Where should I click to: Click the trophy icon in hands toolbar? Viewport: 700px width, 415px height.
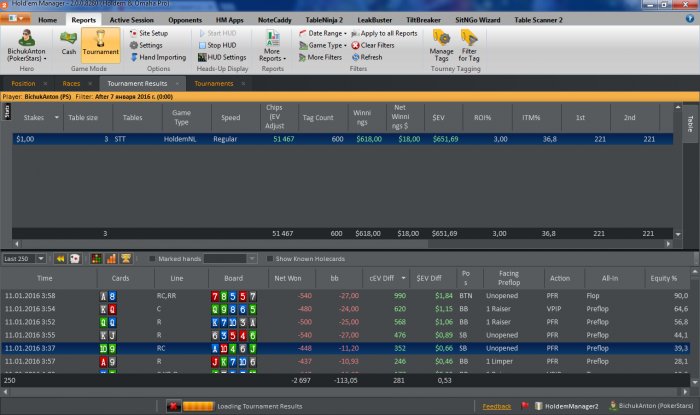[126, 258]
